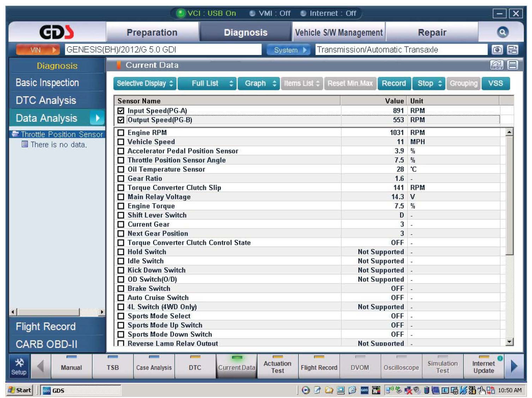
Task: Open the Selective Display dropdown
Action: pyautogui.click(x=145, y=84)
